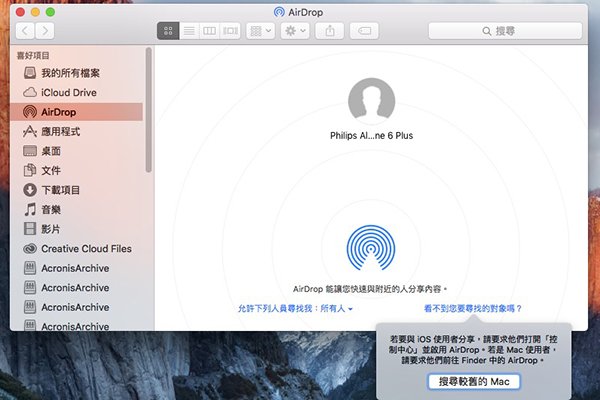Click the large blue AirDrop radar icon
The width and height of the screenshot is (600, 400).
(x=371, y=247)
